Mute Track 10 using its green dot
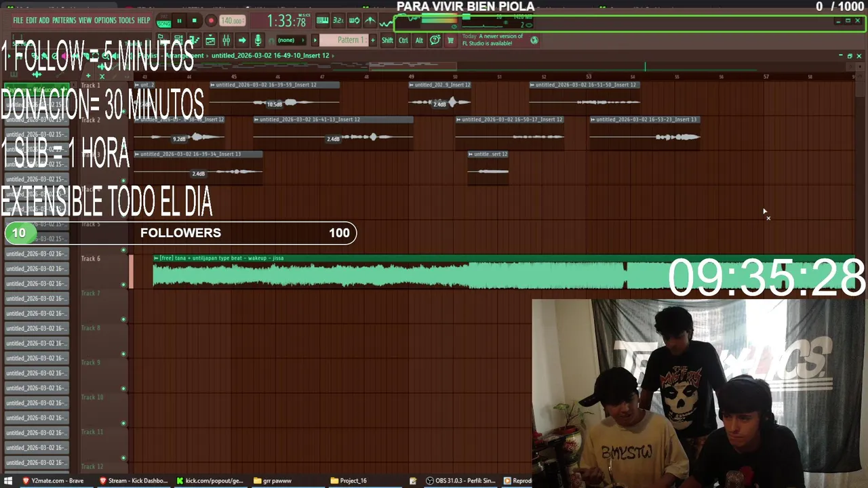Viewport: 868px width, 488px height. (x=123, y=423)
